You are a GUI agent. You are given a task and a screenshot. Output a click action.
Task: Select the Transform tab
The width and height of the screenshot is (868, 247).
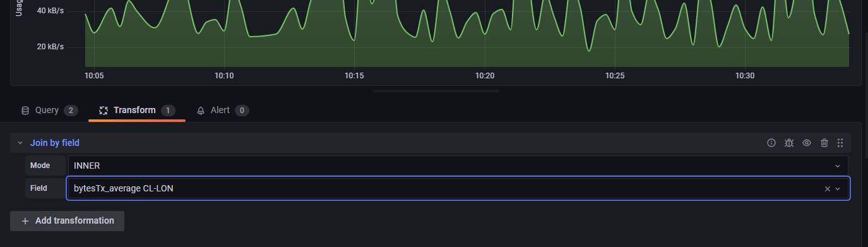(137, 111)
